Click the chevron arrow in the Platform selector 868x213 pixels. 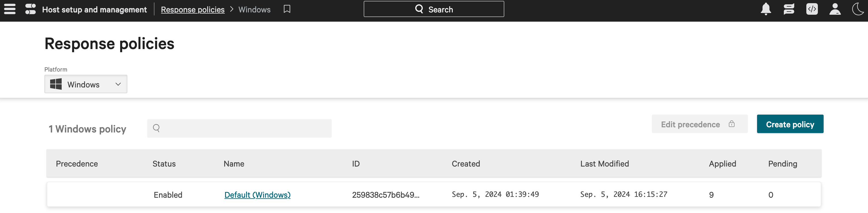[118, 84]
